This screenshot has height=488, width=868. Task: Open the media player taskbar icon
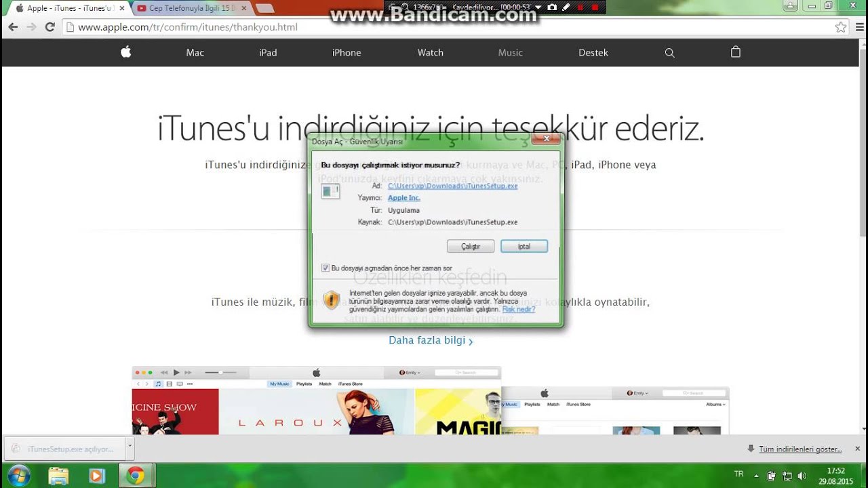pos(96,476)
